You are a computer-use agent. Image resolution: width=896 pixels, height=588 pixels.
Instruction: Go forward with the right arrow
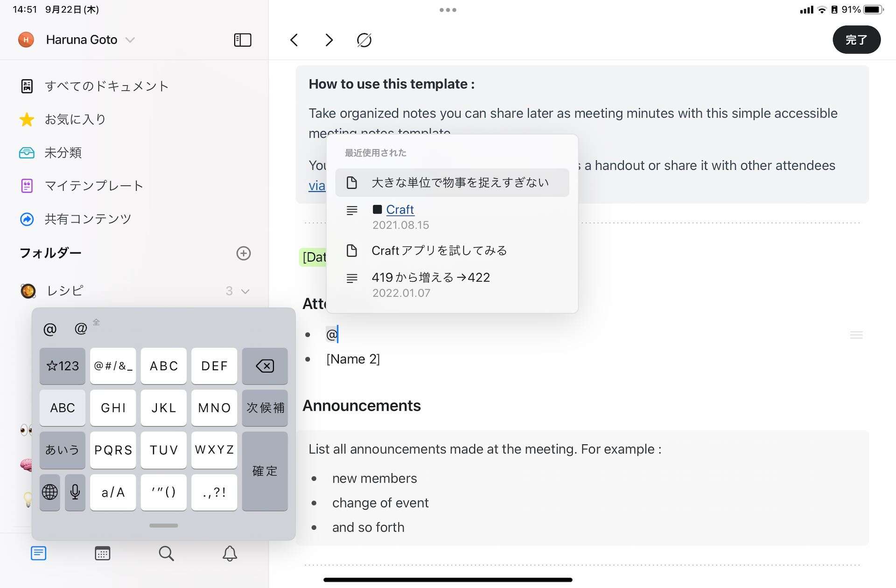coord(329,40)
